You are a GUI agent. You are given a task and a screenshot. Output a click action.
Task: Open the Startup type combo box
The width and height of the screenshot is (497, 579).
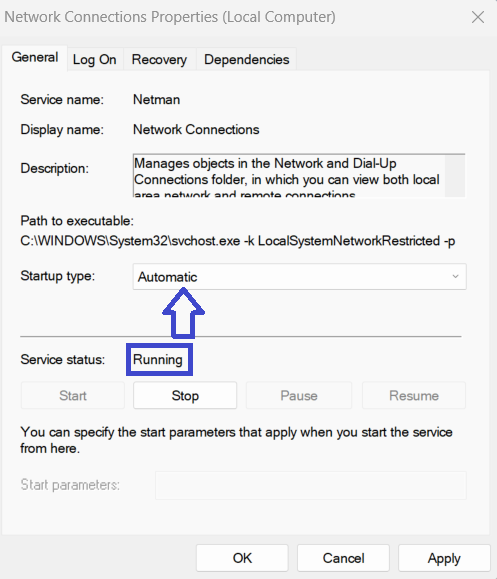click(299, 277)
